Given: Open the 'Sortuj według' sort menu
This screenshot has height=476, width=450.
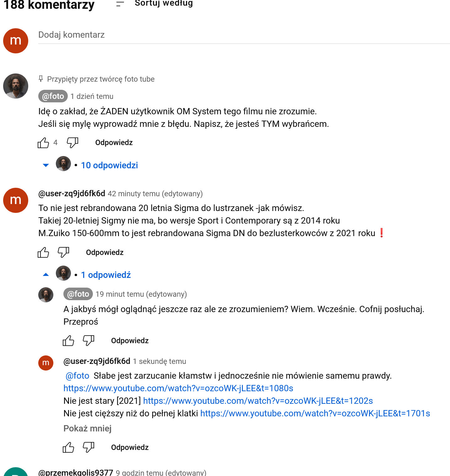Looking at the screenshot, I should coord(154,4).
